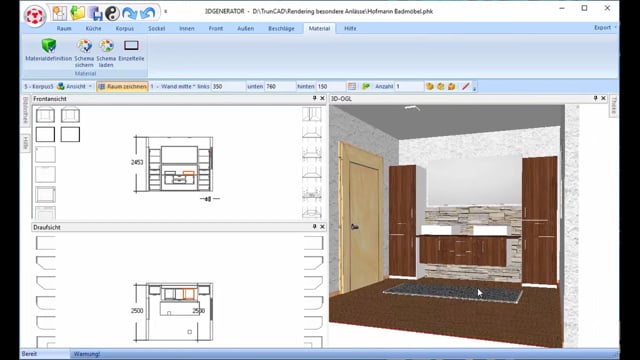This screenshot has width=640, height=360.
Task: Select the Front ribbon tab
Action: [216, 28]
